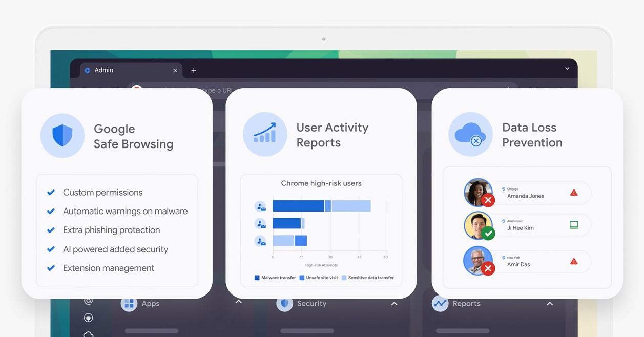Click Ji Hee Kim profile photo
644x337 pixels.
[x=477, y=225]
